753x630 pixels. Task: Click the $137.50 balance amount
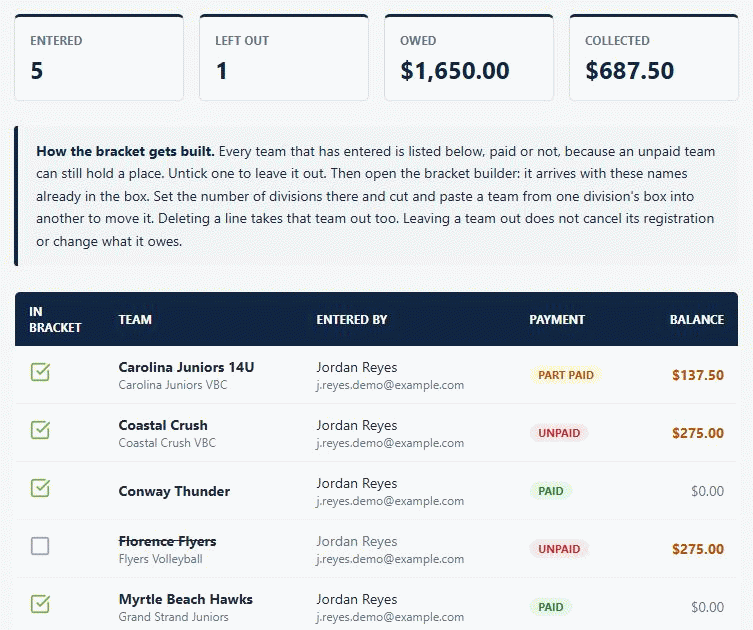(698, 375)
